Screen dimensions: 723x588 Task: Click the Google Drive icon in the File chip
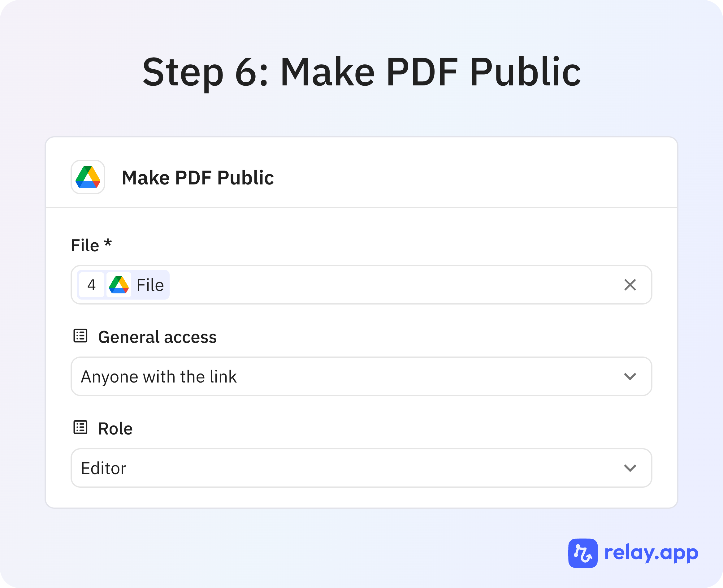[x=119, y=284]
